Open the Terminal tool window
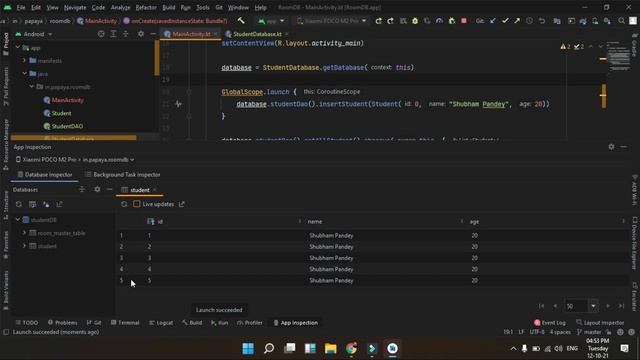The height and width of the screenshot is (360, 640). point(125,322)
